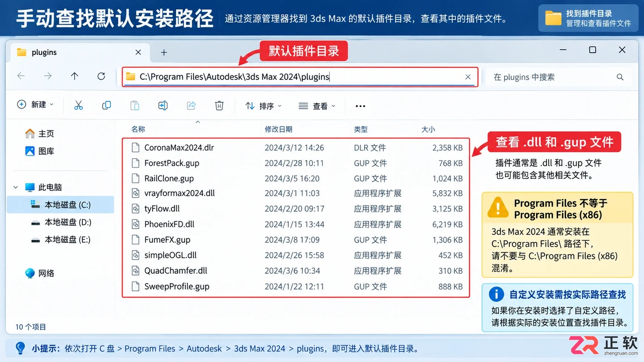This screenshot has width=644, height=362.
Task: Click the Rename icon in toolbar
Action: click(163, 105)
